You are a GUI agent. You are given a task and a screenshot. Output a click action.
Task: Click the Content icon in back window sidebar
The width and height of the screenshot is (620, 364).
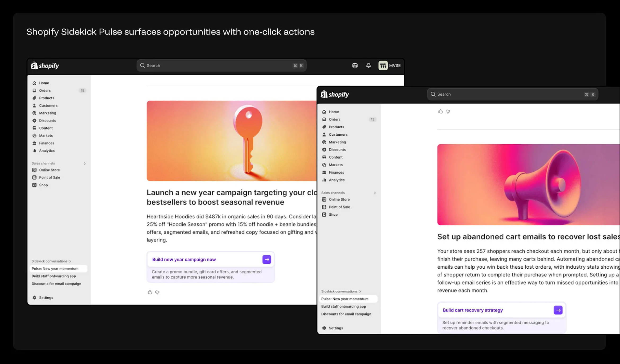point(34,128)
